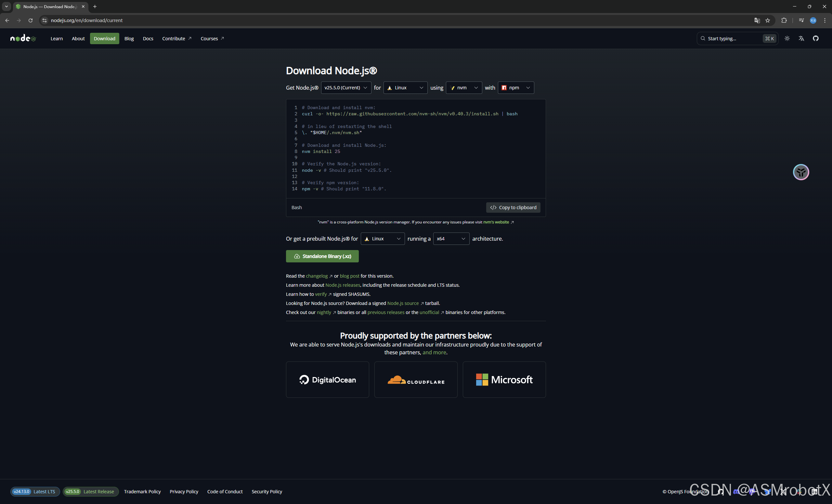Expand the x64 architecture dropdown
The width and height of the screenshot is (832, 504).
pyautogui.click(x=451, y=238)
